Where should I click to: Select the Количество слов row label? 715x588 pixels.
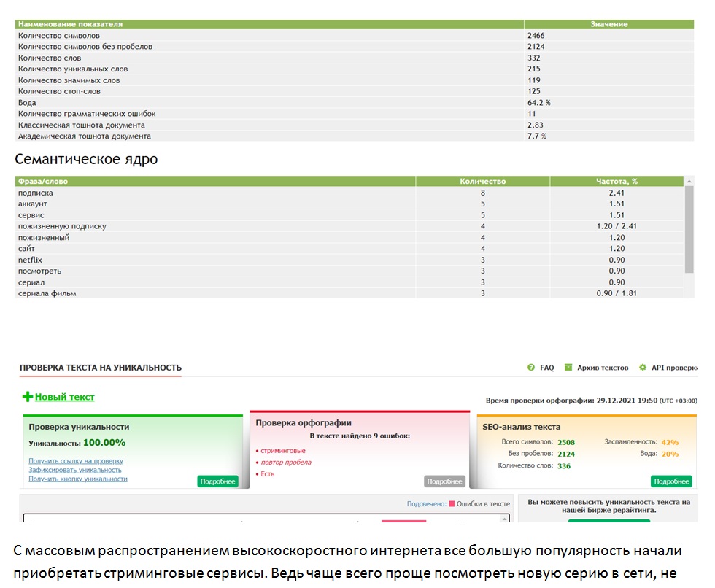[50, 58]
